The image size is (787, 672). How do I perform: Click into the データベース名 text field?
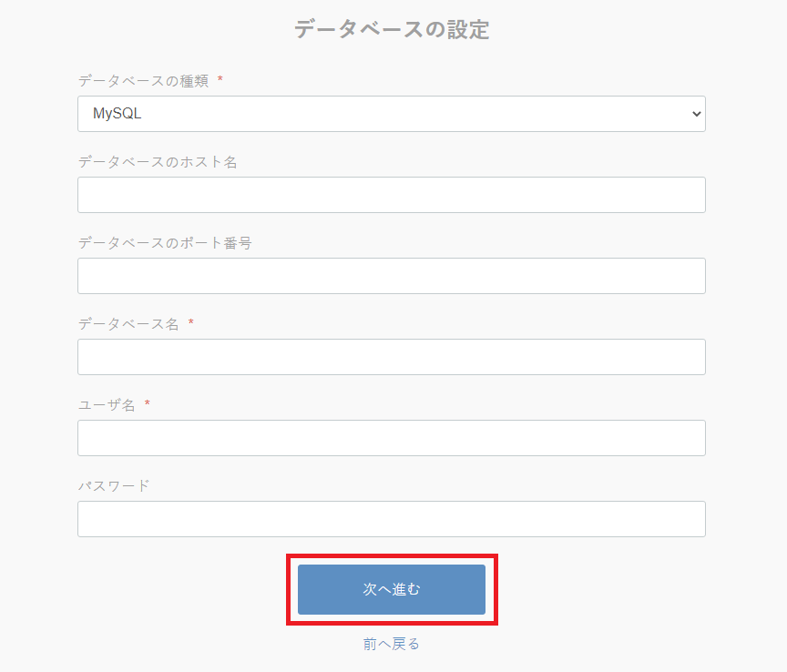392,357
